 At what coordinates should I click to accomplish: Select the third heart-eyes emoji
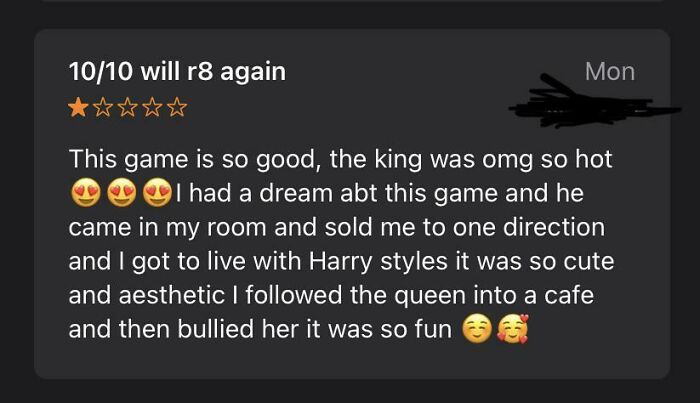pyautogui.click(x=157, y=193)
